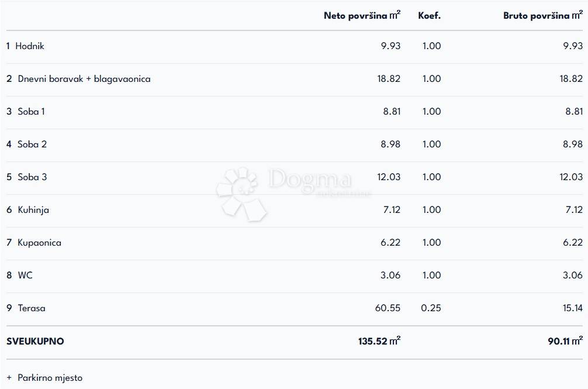Select the Terasa row label
The height and width of the screenshot is (389, 588).
[x=32, y=308]
